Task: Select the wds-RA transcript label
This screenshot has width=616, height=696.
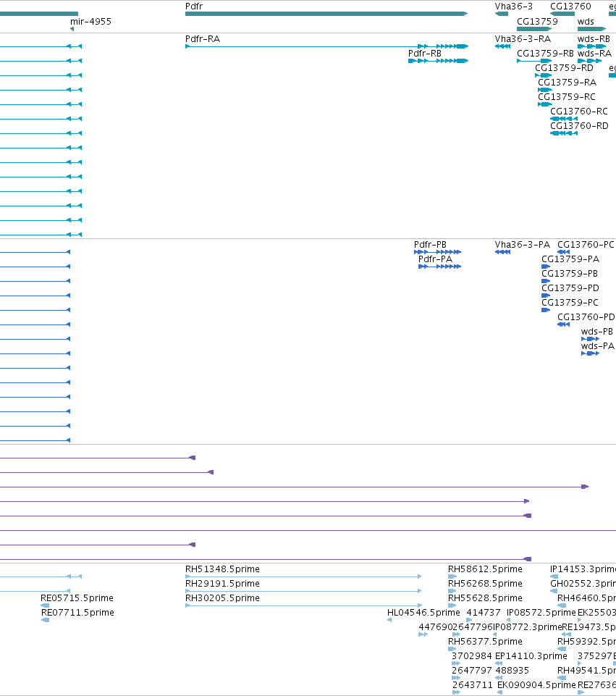Action: point(594,54)
